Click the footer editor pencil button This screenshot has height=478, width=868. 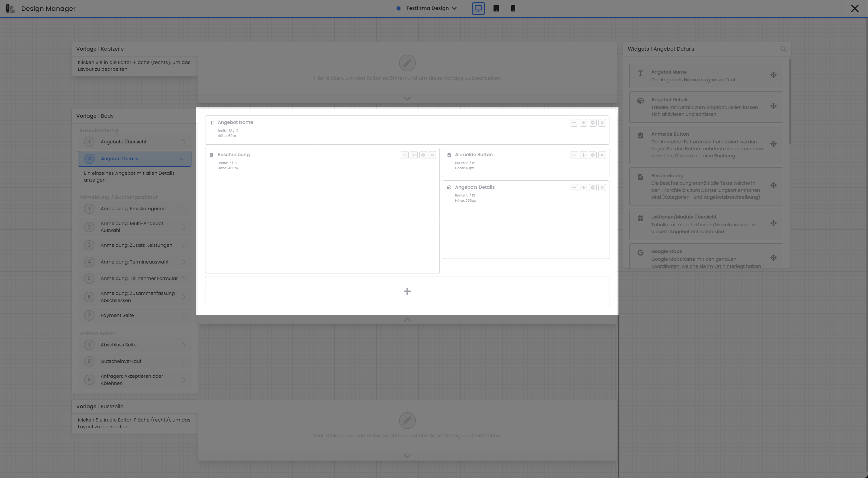(x=407, y=421)
